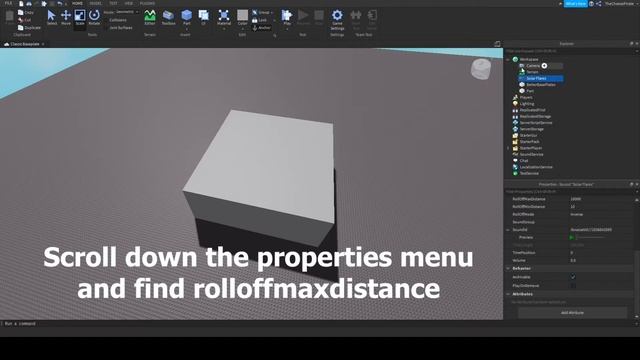Click the Play test icon

tap(287, 16)
